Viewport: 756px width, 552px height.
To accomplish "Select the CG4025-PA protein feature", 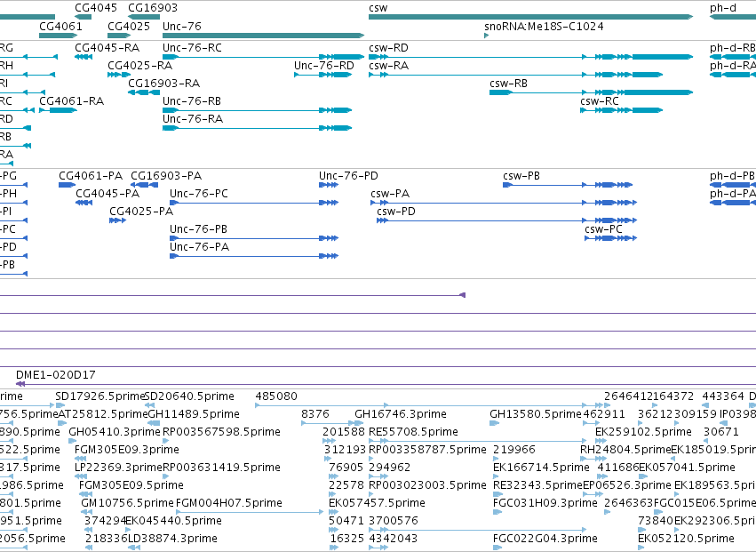I will coord(117,220).
